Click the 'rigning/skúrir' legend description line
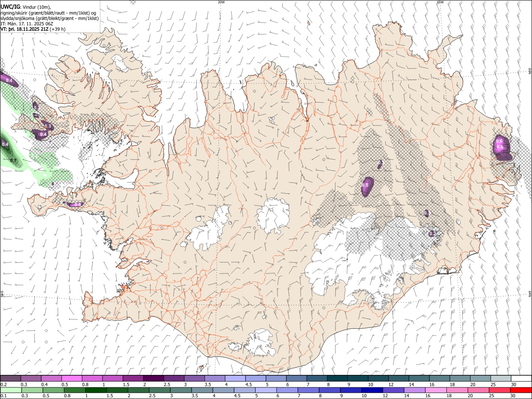The image size is (532, 399). [48, 13]
